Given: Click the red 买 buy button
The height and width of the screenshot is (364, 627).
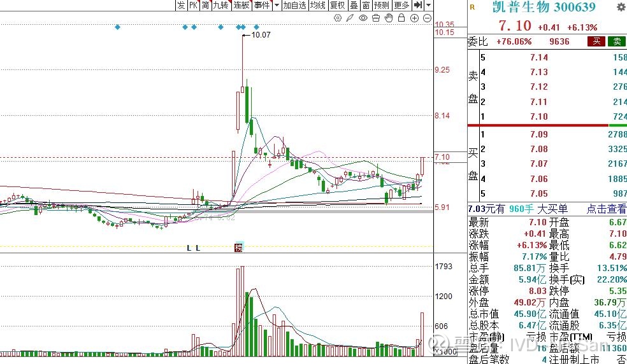Looking at the screenshot, I should pyautogui.click(x=596, y=41).
